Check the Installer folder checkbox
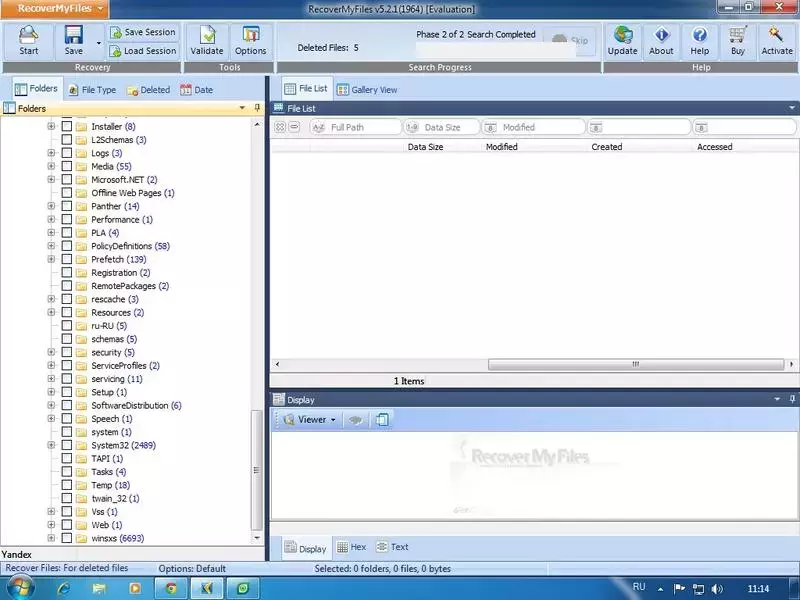 click(x=67, y=126)
